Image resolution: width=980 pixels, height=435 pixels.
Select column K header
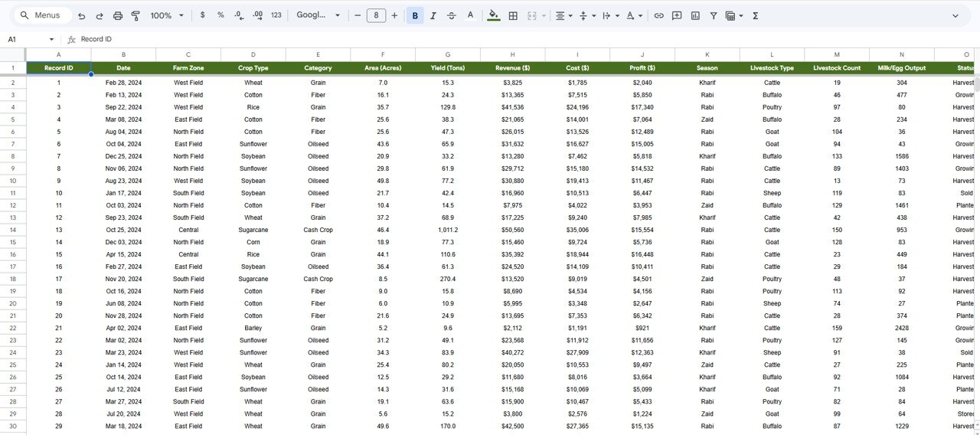(707, 54)
